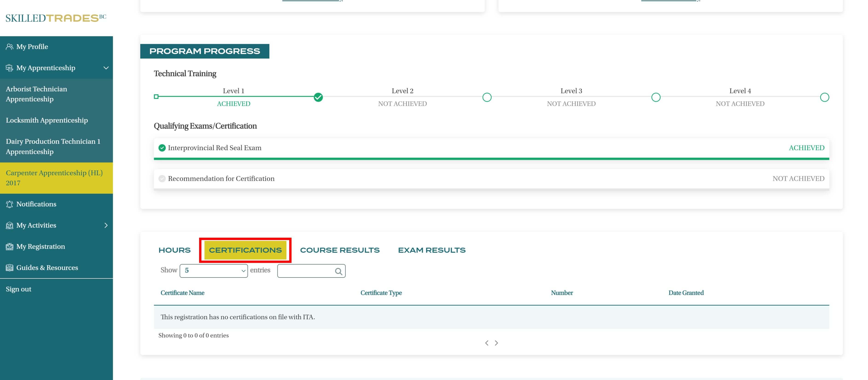Click the search magnifier icon
868x380 pixels.
click(x=338, y=271)
